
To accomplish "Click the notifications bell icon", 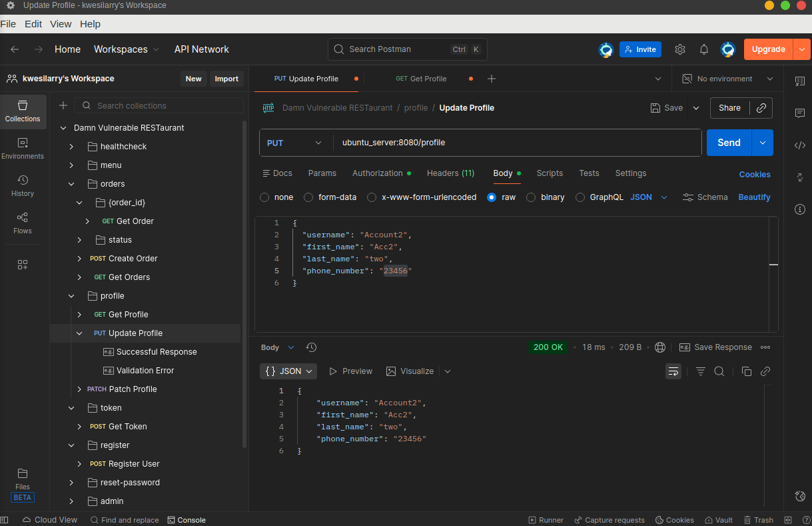I will click(x=703, y=49).
